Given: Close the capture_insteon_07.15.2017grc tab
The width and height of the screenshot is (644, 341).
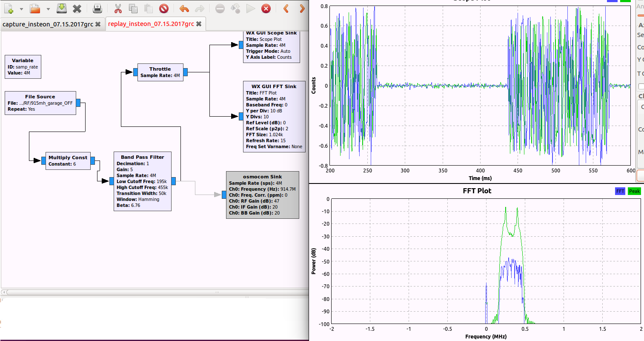Looking at the screenshot, I should click(98, 24).
